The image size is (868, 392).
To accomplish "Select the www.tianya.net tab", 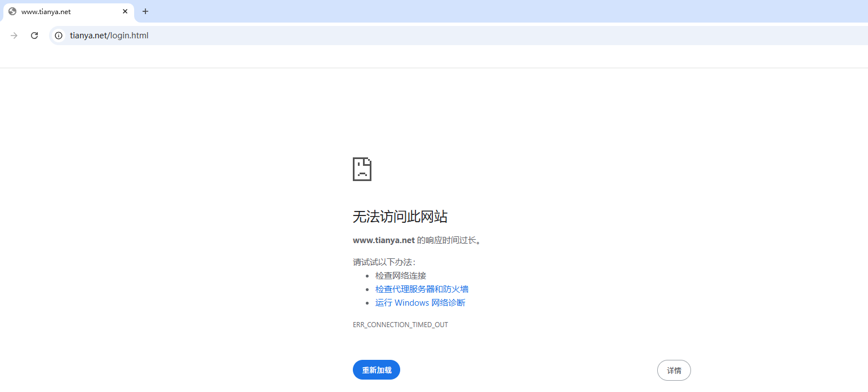I will pyautogui.click(x=69, y=12).
